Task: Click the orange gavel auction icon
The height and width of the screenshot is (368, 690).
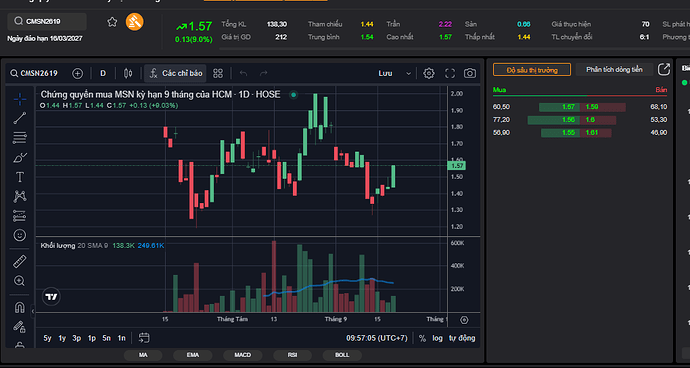Action: point(135,22)
